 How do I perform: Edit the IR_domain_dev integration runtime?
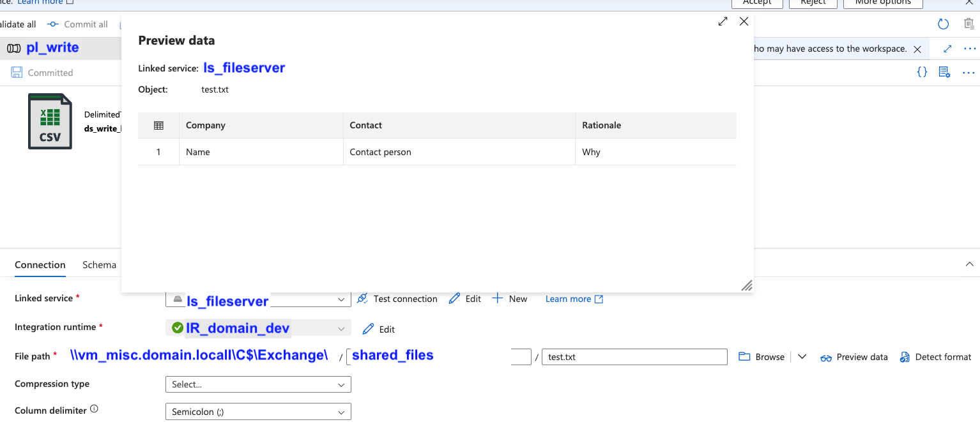tap(379, 329)
